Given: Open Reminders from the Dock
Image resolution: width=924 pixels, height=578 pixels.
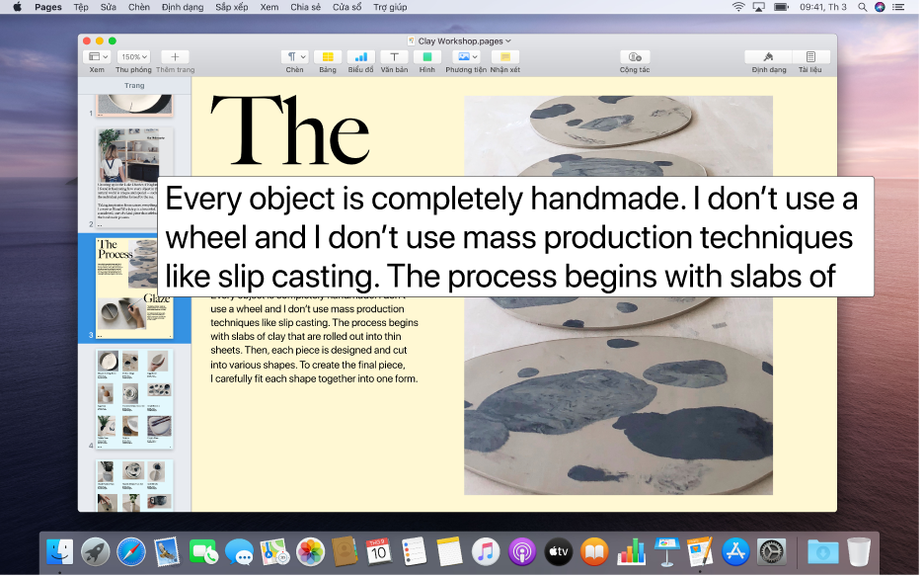Looking at the screenshot, I should tap(416, 554).
